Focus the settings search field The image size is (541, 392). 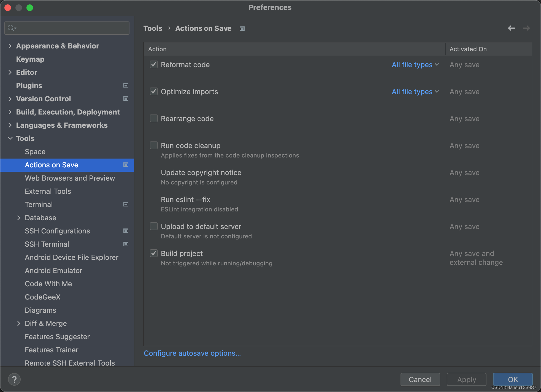point(67,28)
